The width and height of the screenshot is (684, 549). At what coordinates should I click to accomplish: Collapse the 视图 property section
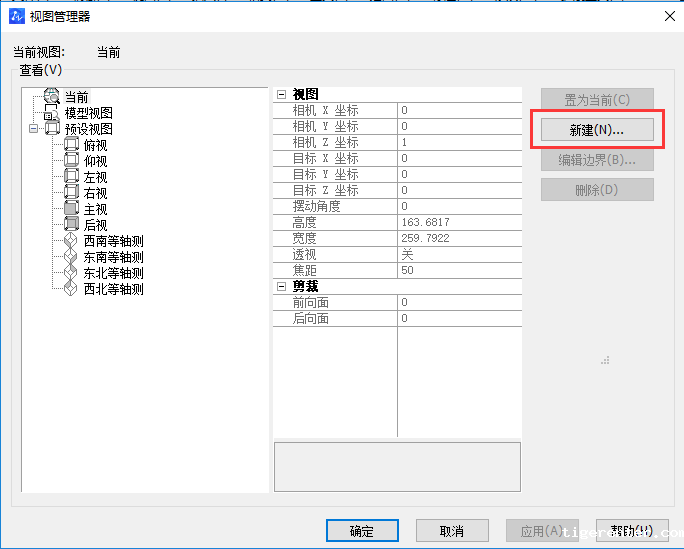click(282, 94)
